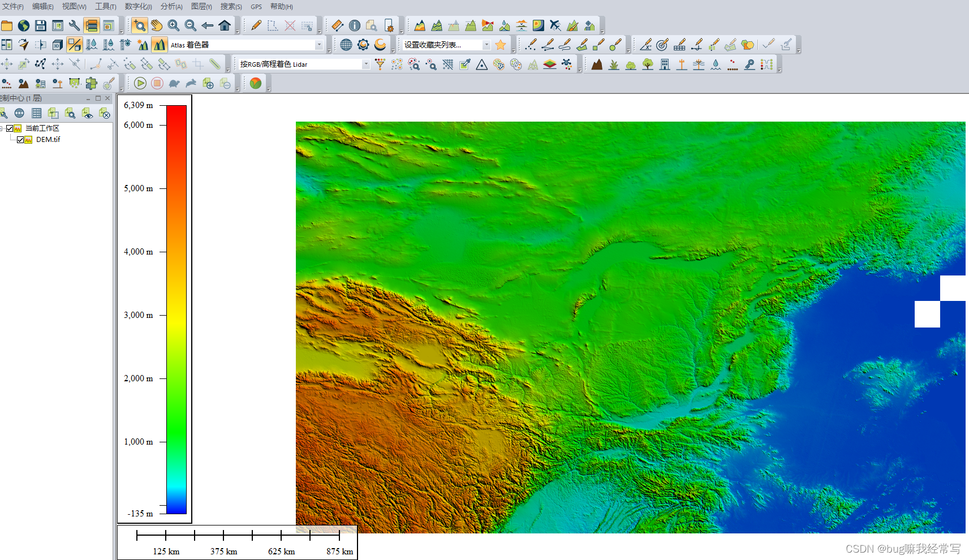This screenshot has width=969, height=560.
Task: Activate the hand Pan tool
Action: click(157, 25)
